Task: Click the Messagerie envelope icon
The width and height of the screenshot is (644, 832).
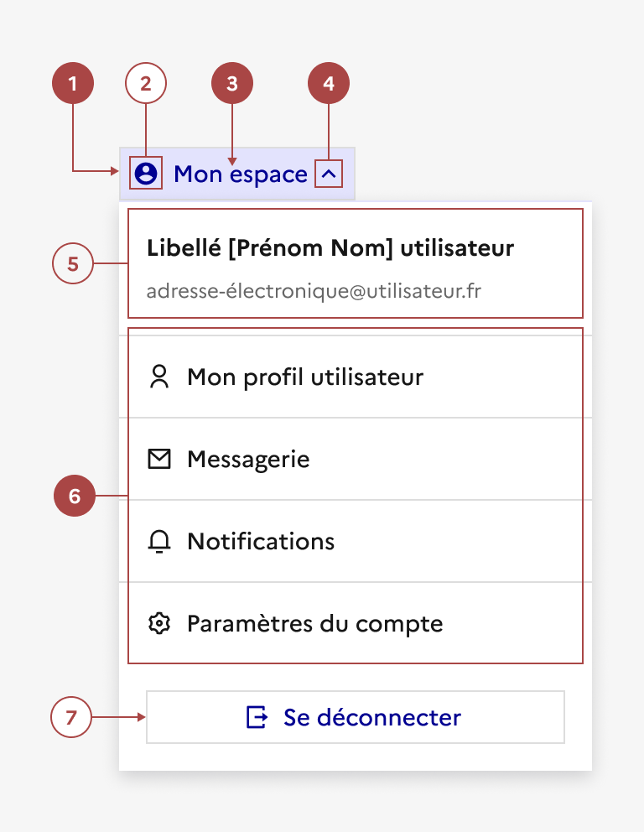Action: (x=158, y=459)
